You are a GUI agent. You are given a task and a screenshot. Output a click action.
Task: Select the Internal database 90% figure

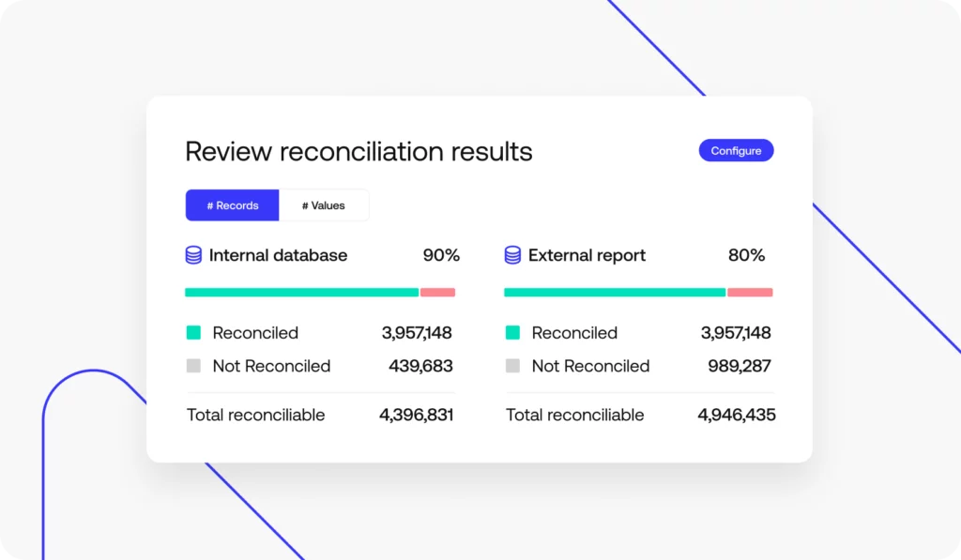click(441, 255)
